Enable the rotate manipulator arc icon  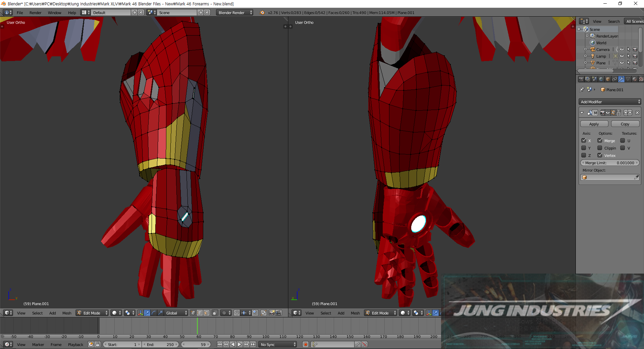coord(154,313)
